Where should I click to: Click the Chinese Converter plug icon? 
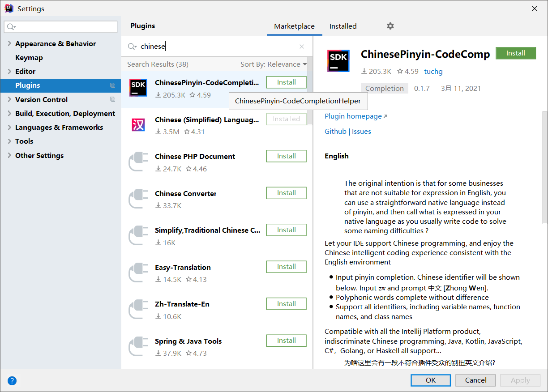coord(138,199)
